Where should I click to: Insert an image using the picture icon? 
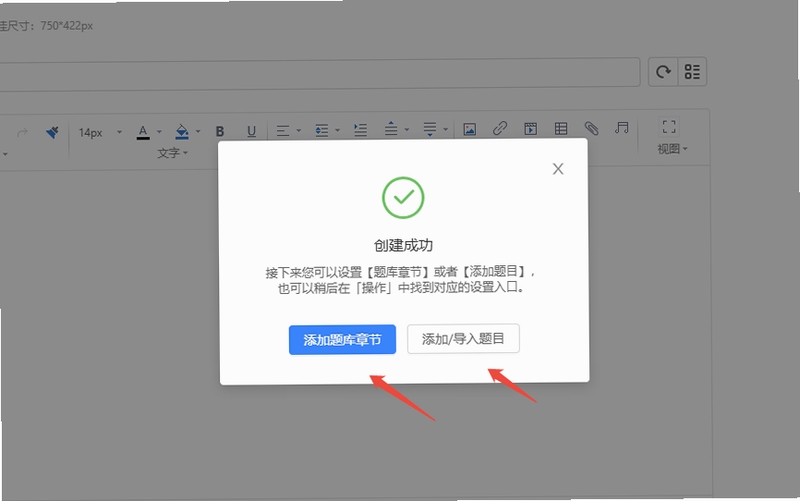469,129
